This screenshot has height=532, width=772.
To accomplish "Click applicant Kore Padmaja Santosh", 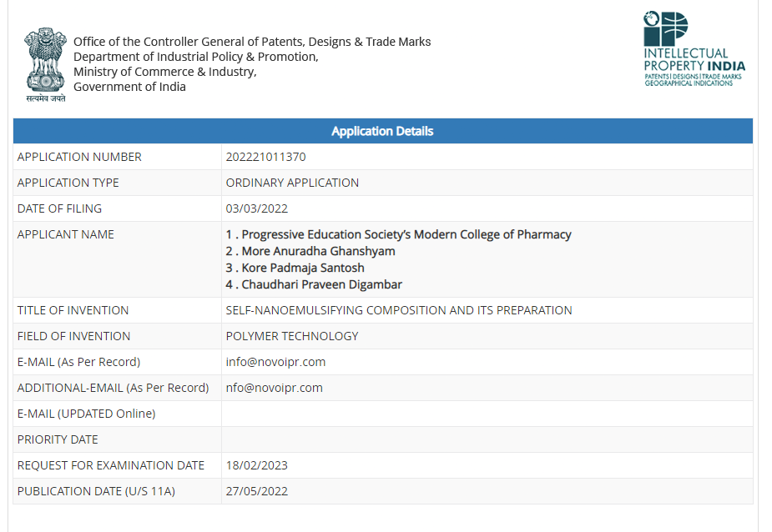I will point(295,269).
